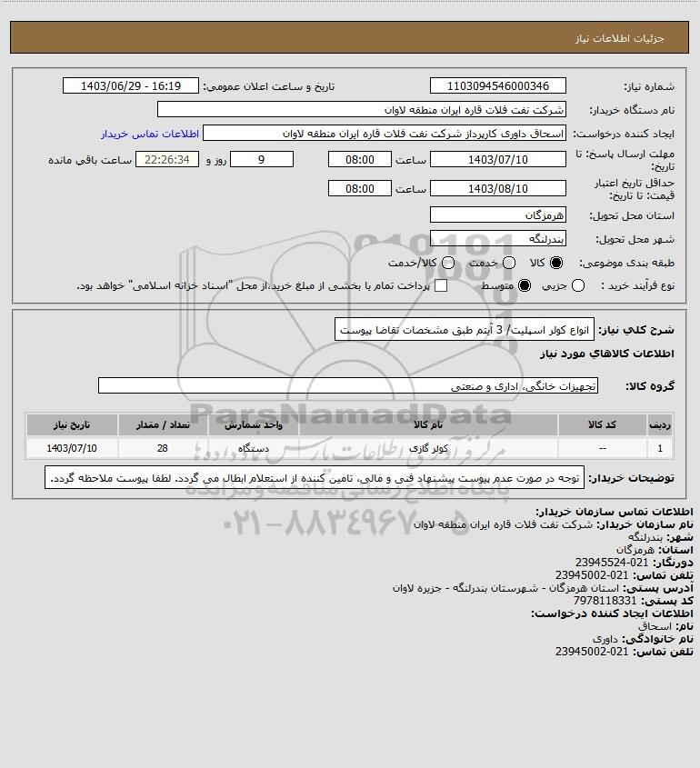Click the postal code 7978118331
The height and width of the screenshot is (768, 700).
605,601
